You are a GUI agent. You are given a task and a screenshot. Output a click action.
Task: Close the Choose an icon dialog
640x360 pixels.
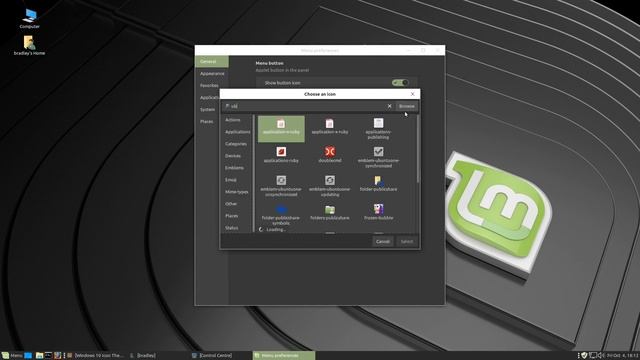point(412,94)
